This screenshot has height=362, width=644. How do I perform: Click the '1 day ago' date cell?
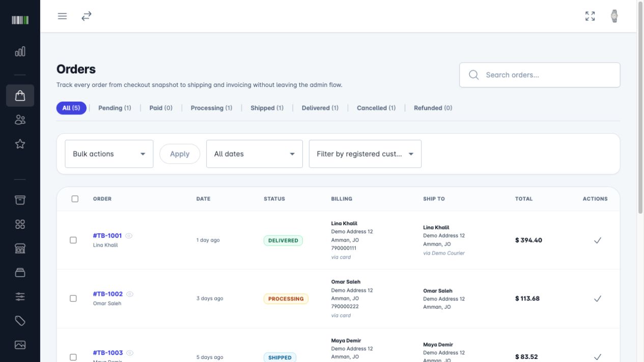(208, 240)
